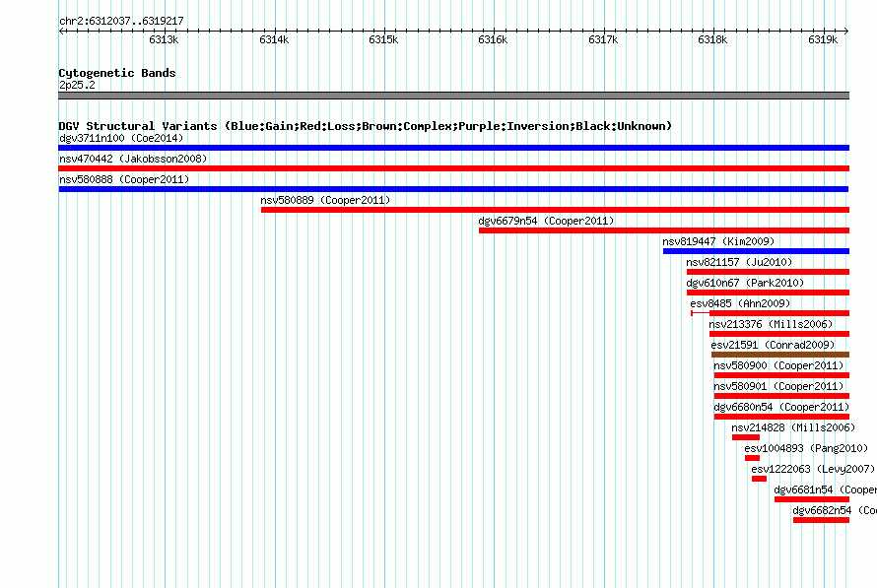877x588 pixels.
Task: Click the blue nsv819447 gain bar
Action: click(756, 251)
